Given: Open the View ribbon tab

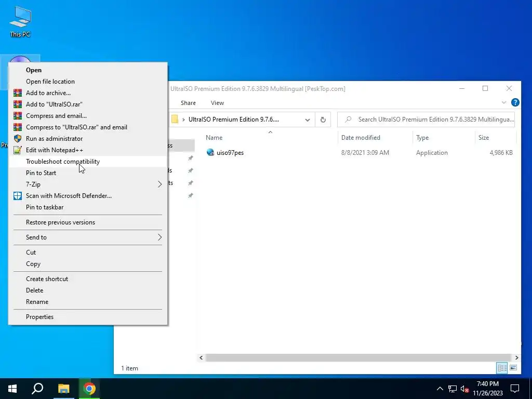Looking at the screenshot, I should coord(217,103).
